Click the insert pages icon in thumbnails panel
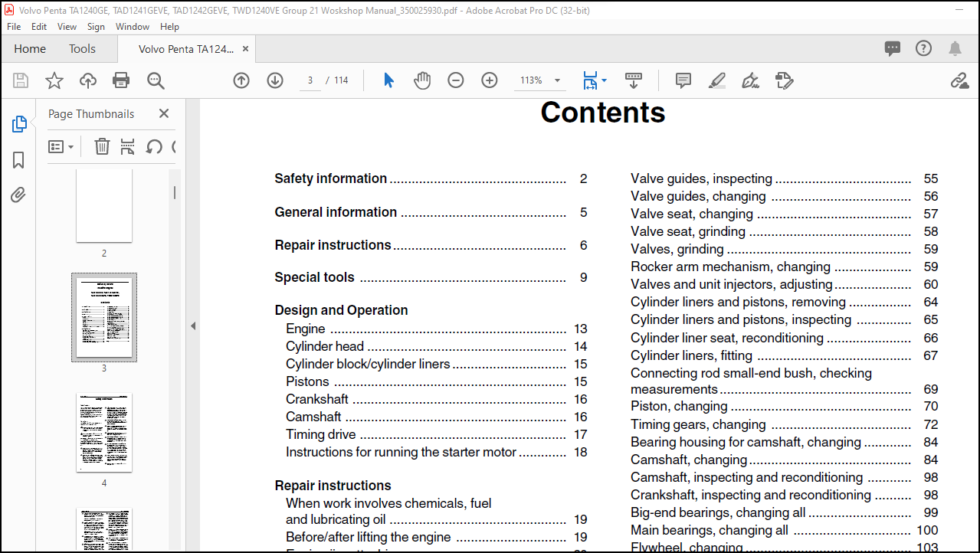Image resolution: width=980 pixels, height=553 pixels. click(128, 146)
